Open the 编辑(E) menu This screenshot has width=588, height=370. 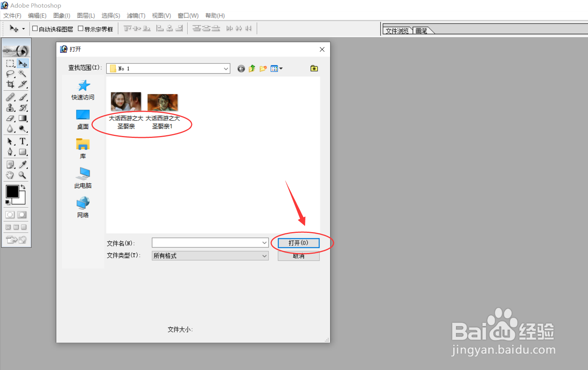click(37, 16)
